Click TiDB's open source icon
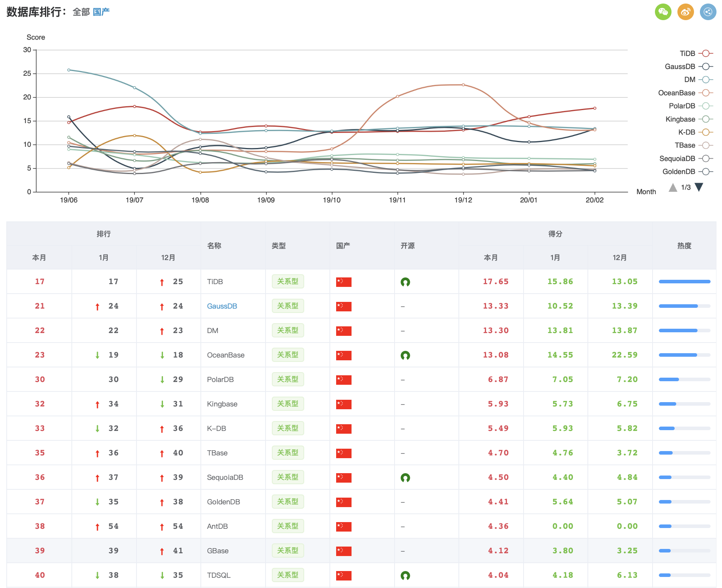 (x=405, y=282)
